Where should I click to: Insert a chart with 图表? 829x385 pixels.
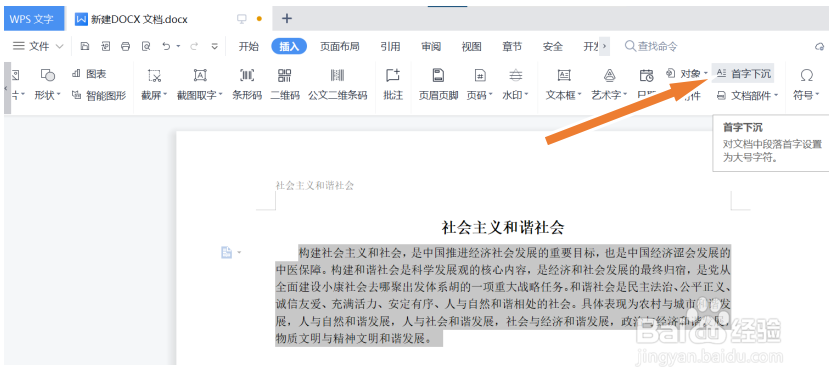pyautogui.click(x=89, y=75)
